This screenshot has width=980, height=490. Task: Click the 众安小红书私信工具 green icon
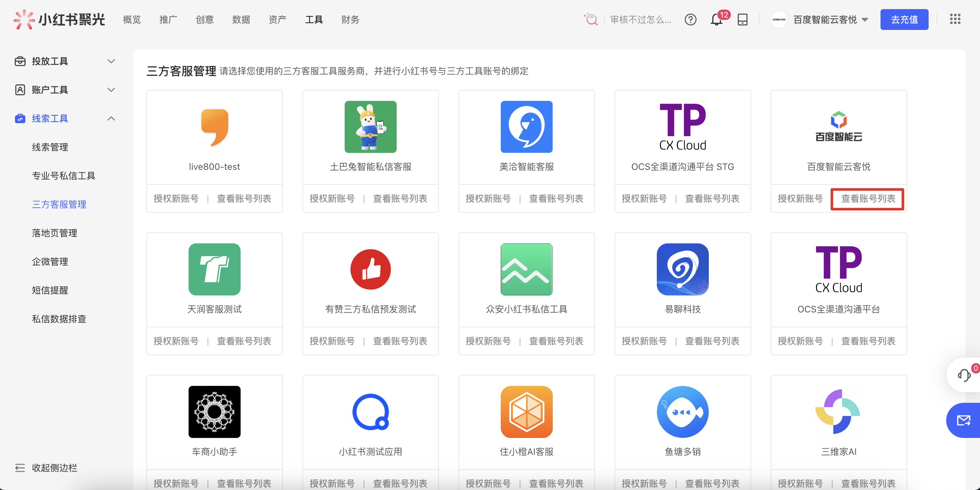pyautogui.click(x=526, y=269)
